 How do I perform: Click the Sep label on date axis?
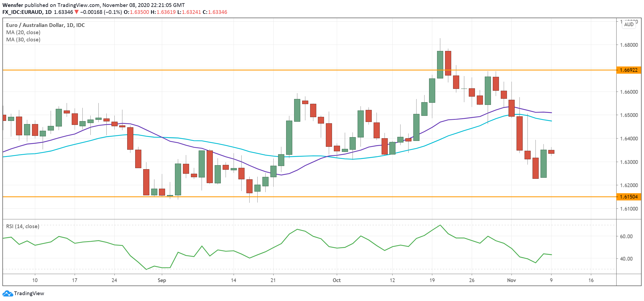162,280
